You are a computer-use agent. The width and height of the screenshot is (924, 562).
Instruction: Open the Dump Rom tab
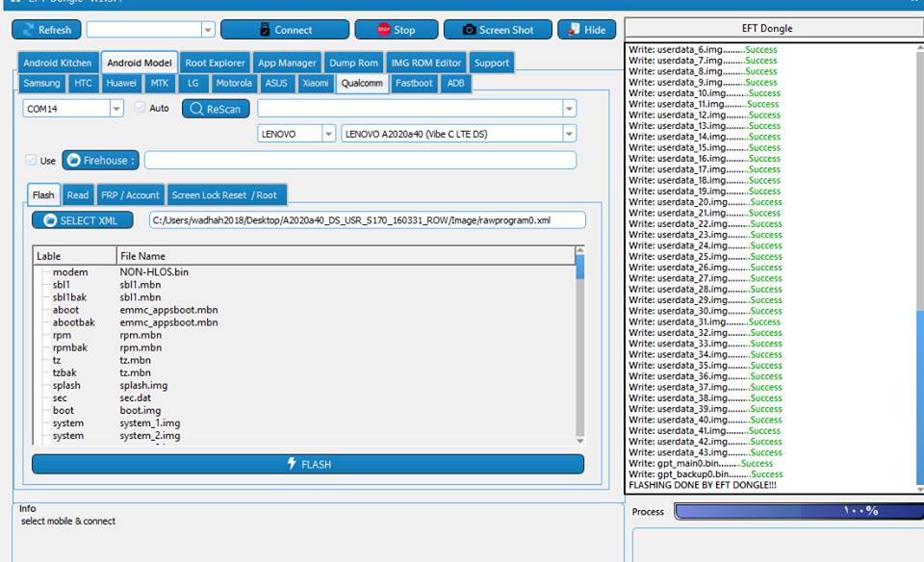point(353,63)
